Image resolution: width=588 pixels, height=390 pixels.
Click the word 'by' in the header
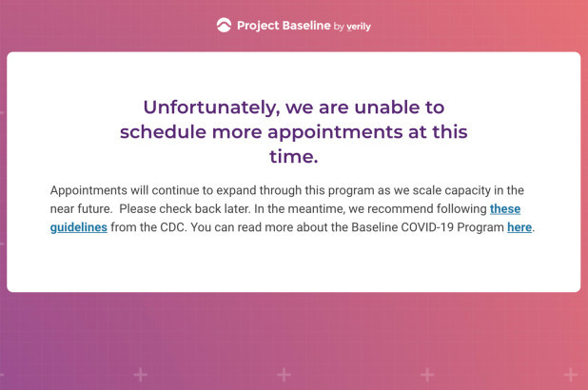pyautogui.click(x=339, y=27)
